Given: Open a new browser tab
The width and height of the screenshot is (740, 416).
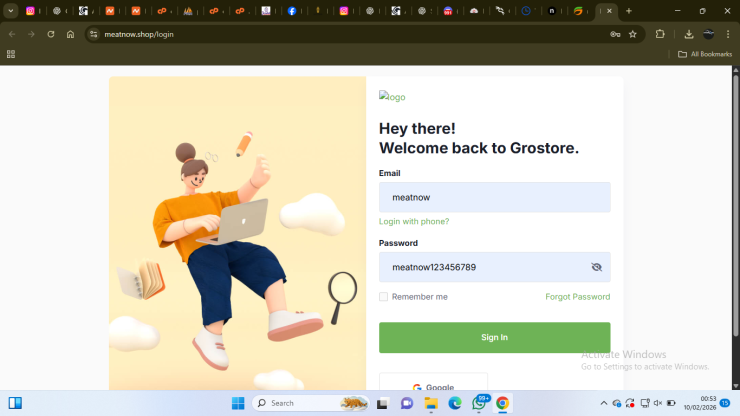Looking at the screenshot, I should click(x=629, y=10).
